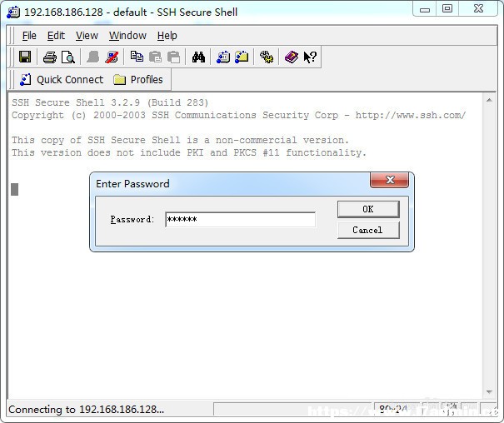The image size is (504, 423).
Task: Click the grey terminal cursor block
Action: [15, 190]
